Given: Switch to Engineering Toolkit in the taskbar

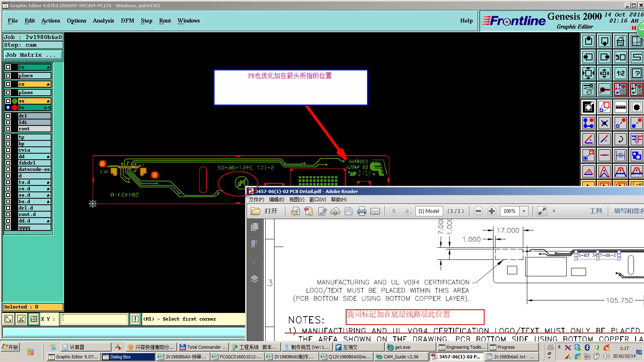Looking at the screenshot, I should coord(462,347).
